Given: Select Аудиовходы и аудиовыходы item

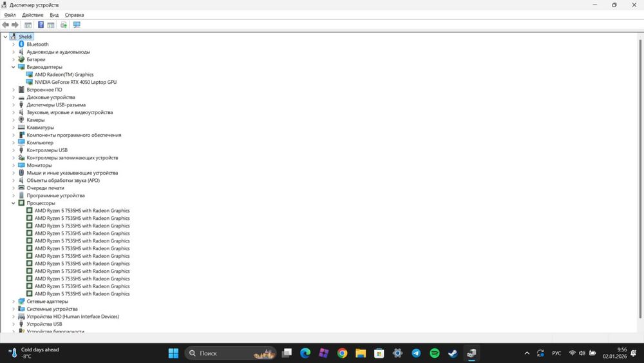Looking at the screenshot, I should (59, 52).
